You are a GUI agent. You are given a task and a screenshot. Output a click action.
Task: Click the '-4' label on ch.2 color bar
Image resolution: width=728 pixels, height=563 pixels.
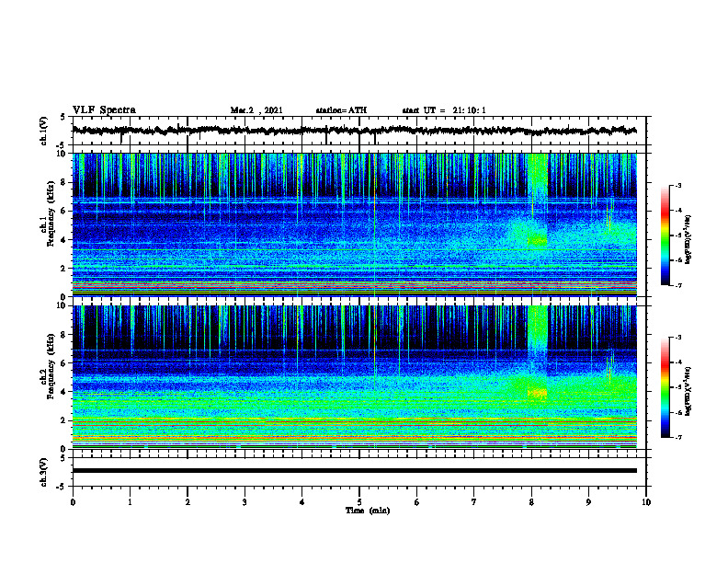pyautogui.click(x=677, y=362)
